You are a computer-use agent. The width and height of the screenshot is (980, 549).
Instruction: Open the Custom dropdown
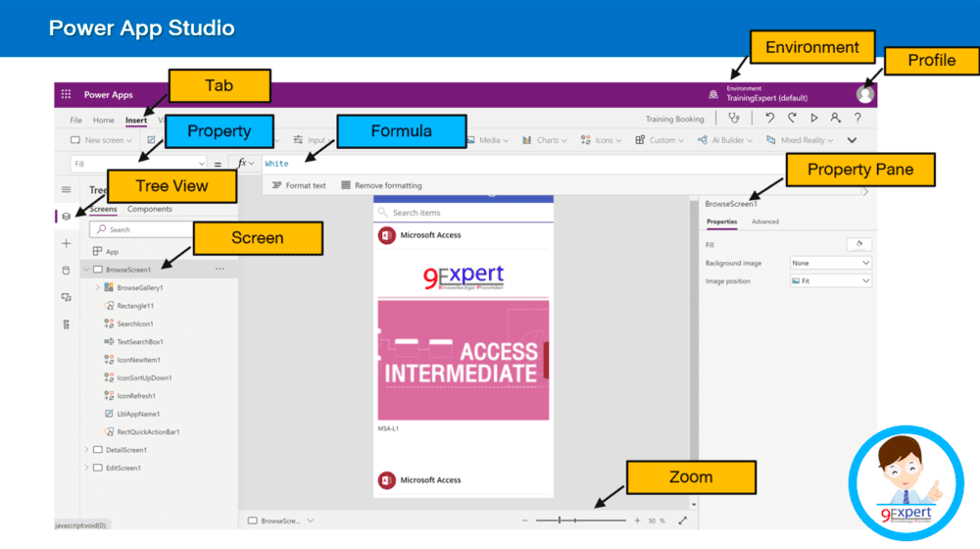point(660,140)
